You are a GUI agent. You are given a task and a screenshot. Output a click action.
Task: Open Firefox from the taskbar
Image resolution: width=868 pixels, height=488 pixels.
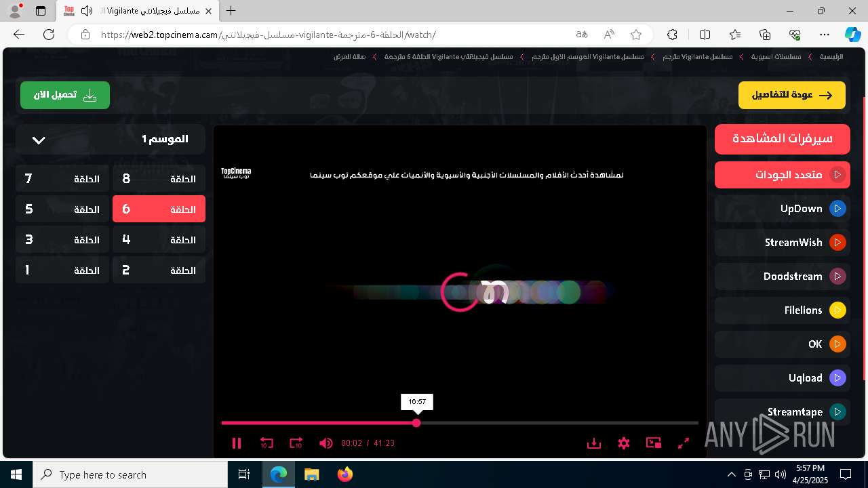click(344, 474)
